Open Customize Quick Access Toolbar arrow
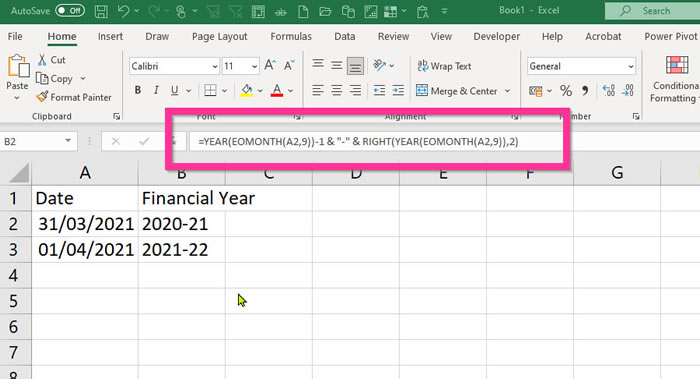Screen dimensions: 700x379 [x=444, y=11]
